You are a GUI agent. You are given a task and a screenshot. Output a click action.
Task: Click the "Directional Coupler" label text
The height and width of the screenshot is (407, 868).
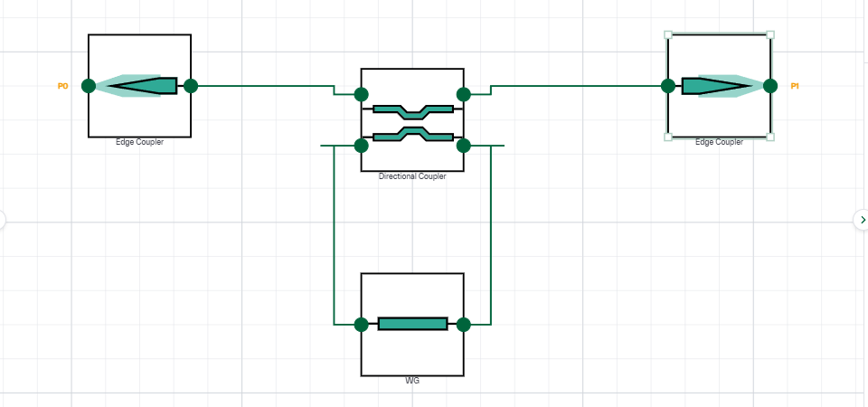coord(412,176)
